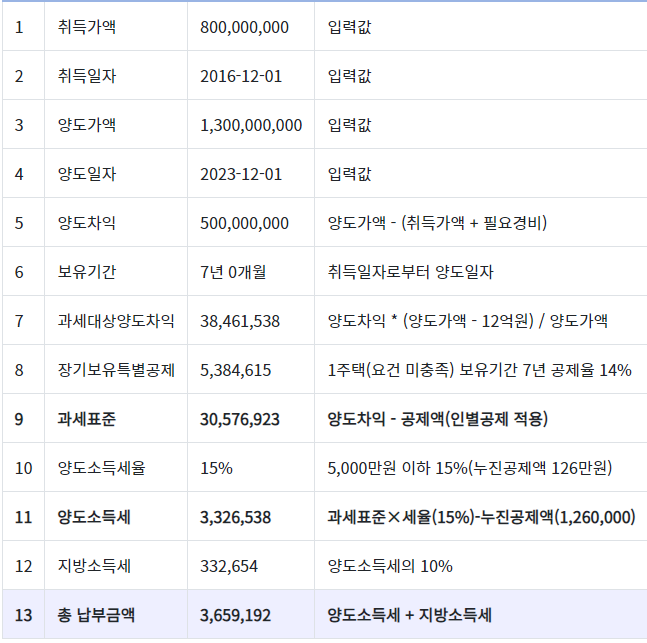Select the 5,000만원 이하 15% description
This screenshot has width=647, height=643.
click(x=470, y=468)
